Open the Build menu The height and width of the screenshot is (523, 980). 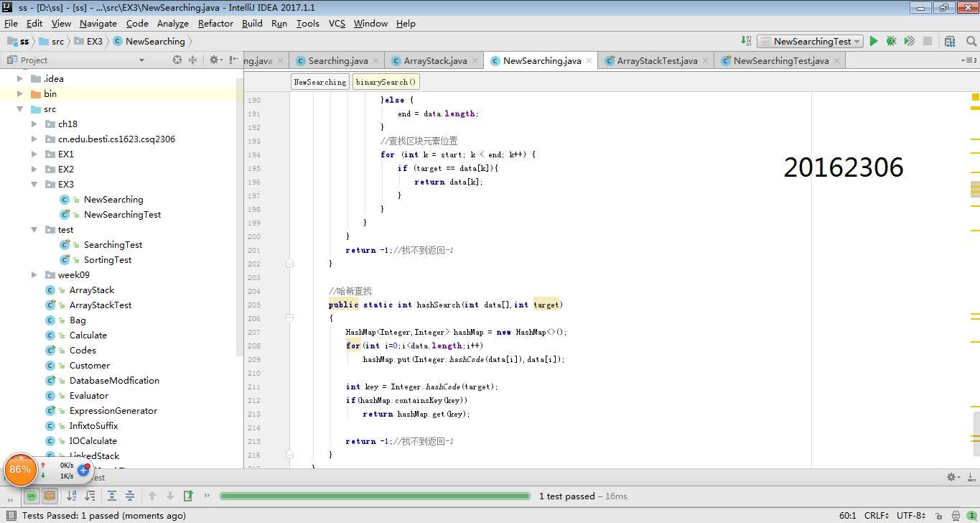point(252,24)
